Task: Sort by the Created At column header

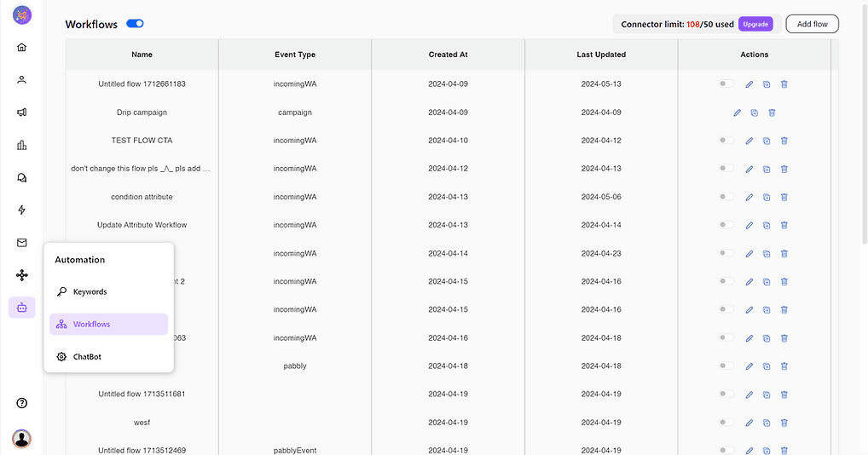Action: [x=448, y=55]
